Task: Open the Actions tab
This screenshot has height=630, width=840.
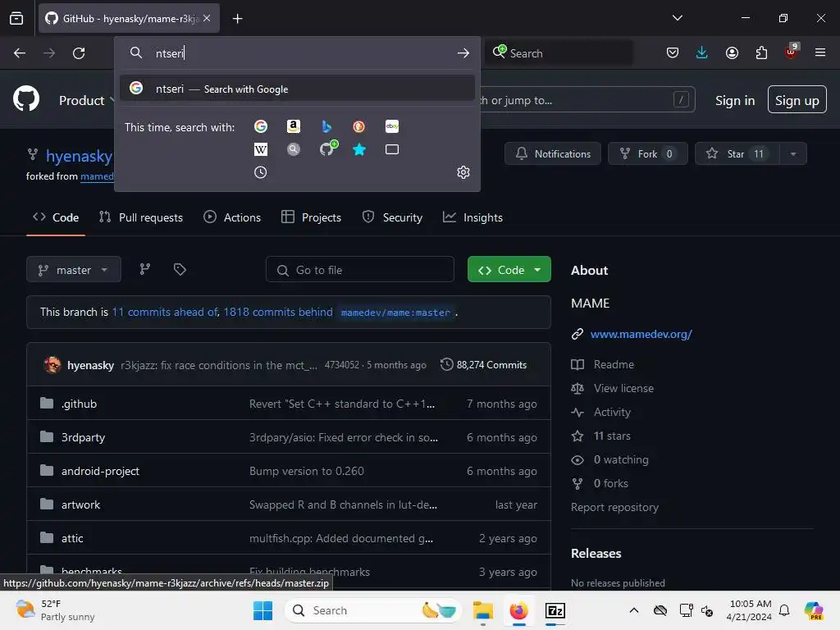Action: coord(232,217)
